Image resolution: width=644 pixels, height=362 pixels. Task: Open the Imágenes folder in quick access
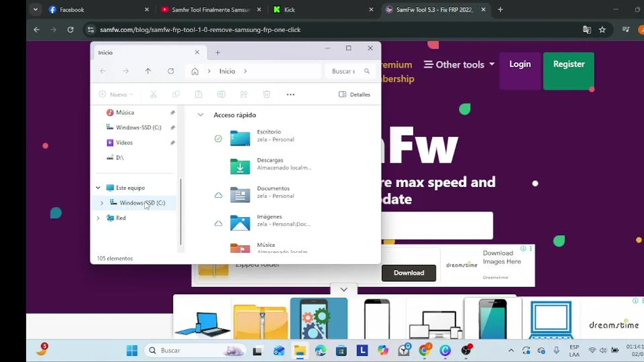[262, 220]
